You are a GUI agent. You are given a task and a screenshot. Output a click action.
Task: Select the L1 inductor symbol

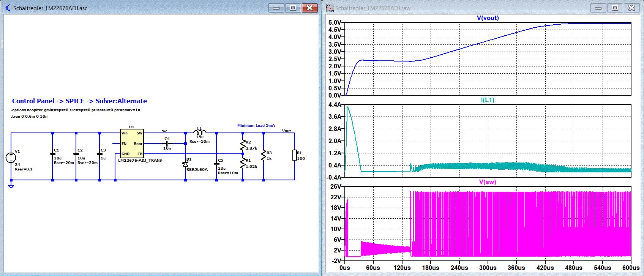pos(199,132)
